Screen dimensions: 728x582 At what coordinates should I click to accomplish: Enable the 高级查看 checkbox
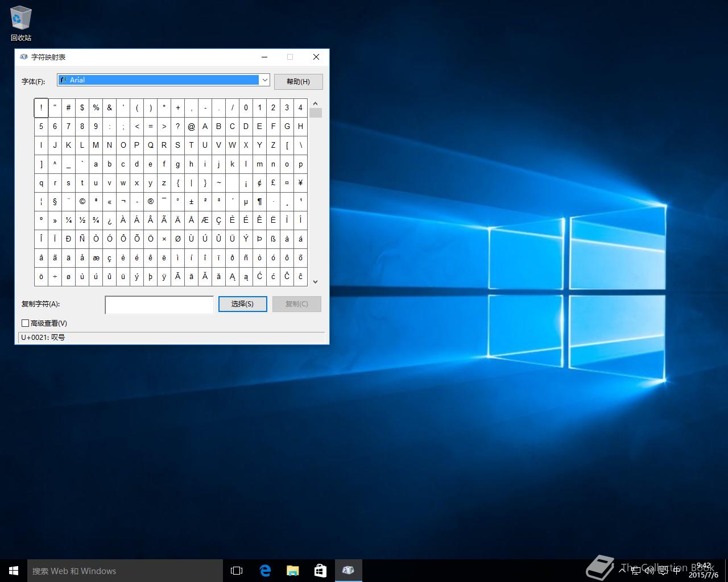[x=25, y=323]
